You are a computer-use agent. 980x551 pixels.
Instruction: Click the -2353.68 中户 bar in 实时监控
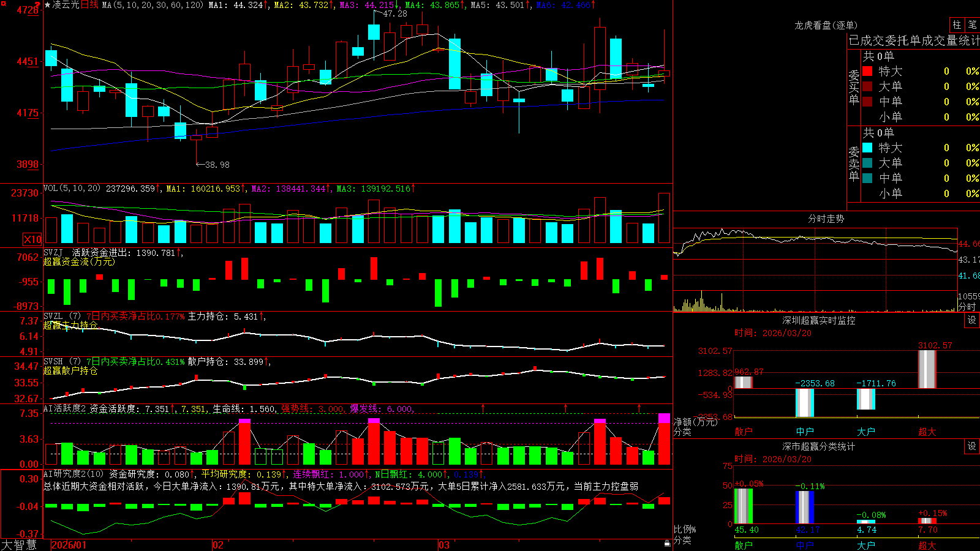pyautogui.click(x=805, y=403)
